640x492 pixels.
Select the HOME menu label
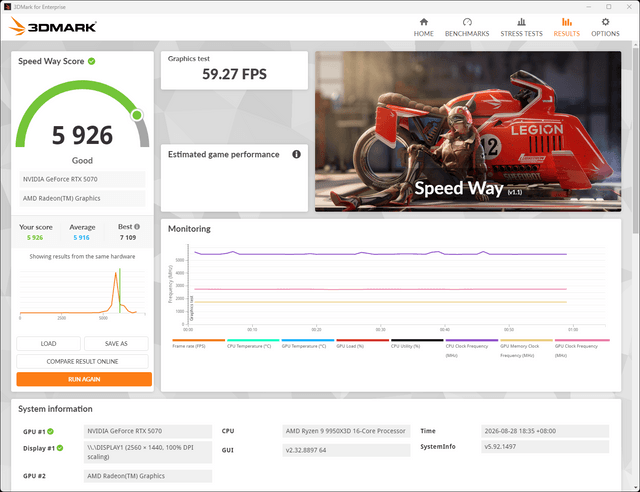coord(424,33)
